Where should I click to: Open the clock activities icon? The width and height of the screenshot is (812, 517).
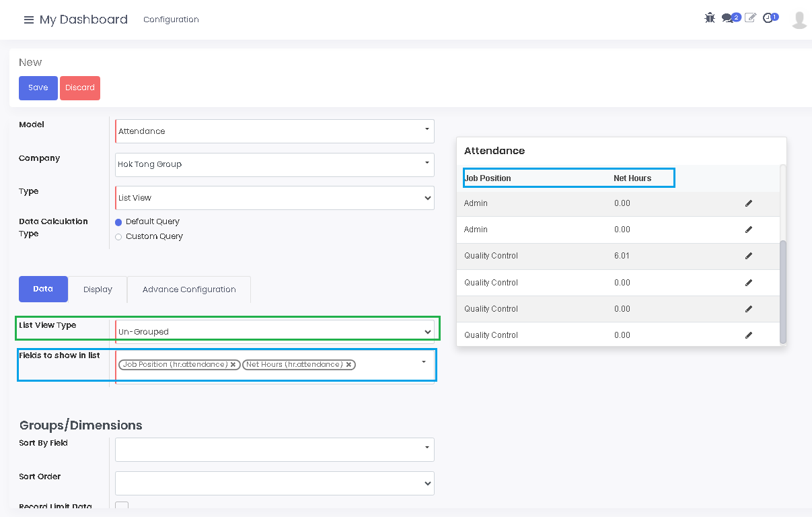(768, 18)
